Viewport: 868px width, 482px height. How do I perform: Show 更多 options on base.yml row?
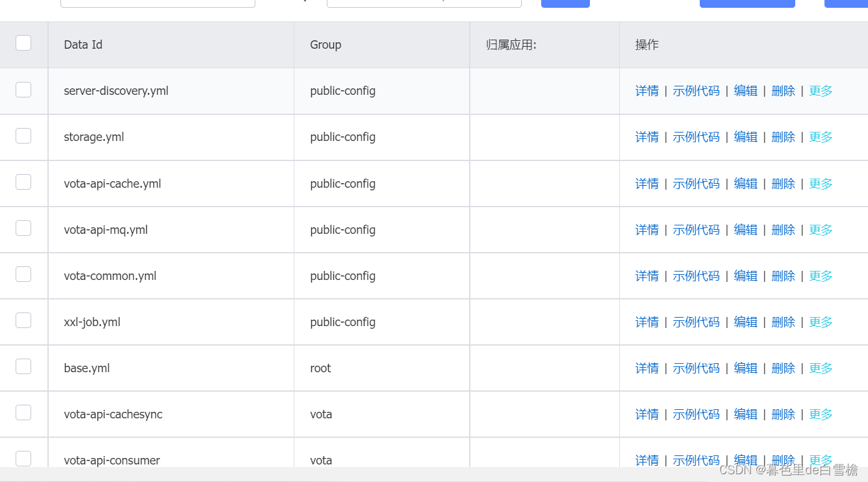point(821,368)
